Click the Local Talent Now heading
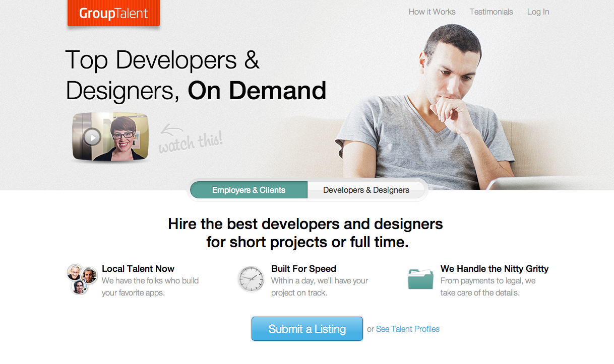The height and width of the screenshot is (364, 614). (138, 269)
